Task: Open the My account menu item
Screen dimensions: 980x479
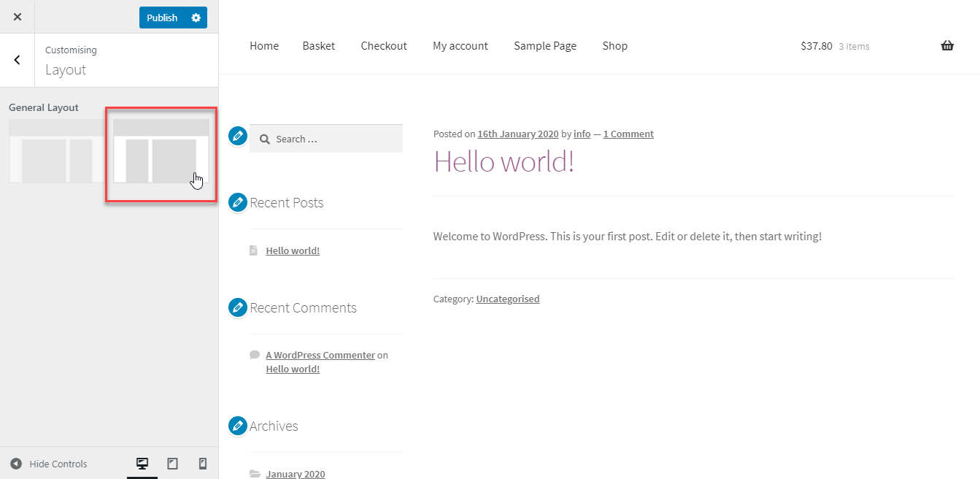Action: click(x=460, y=46)
